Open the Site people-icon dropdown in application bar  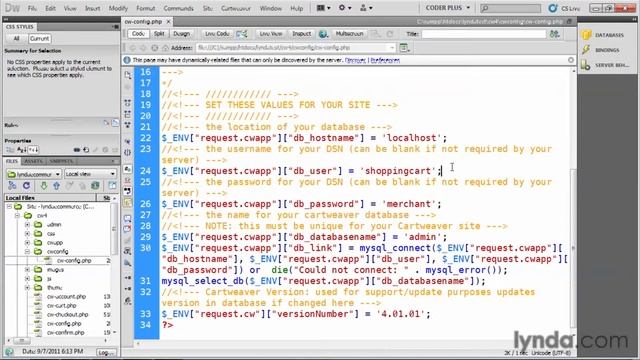(x=366, y=8)
